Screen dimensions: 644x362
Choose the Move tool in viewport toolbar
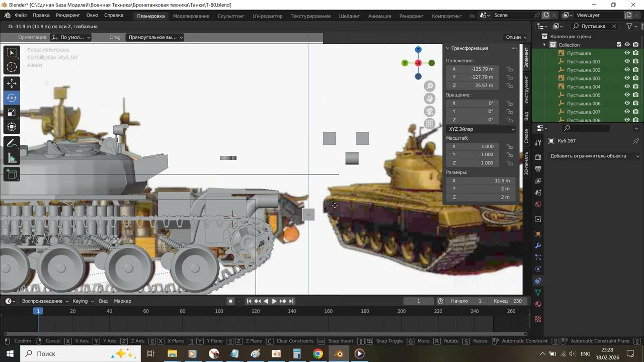click(12, 83)
